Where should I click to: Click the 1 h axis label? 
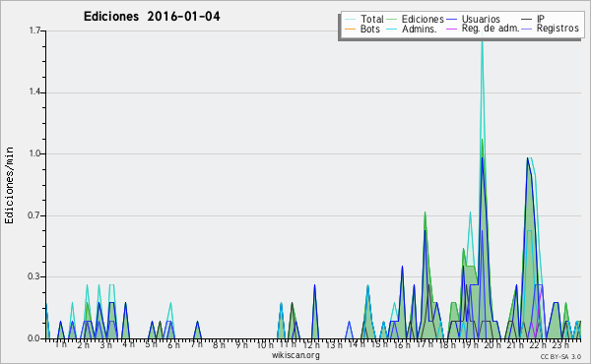(x=61, y=343)
